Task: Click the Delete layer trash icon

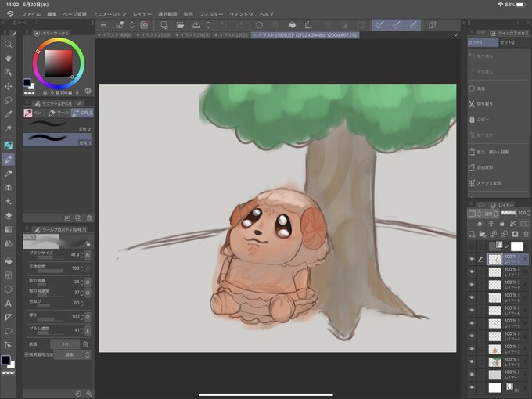Action: [x=526, y=234]
